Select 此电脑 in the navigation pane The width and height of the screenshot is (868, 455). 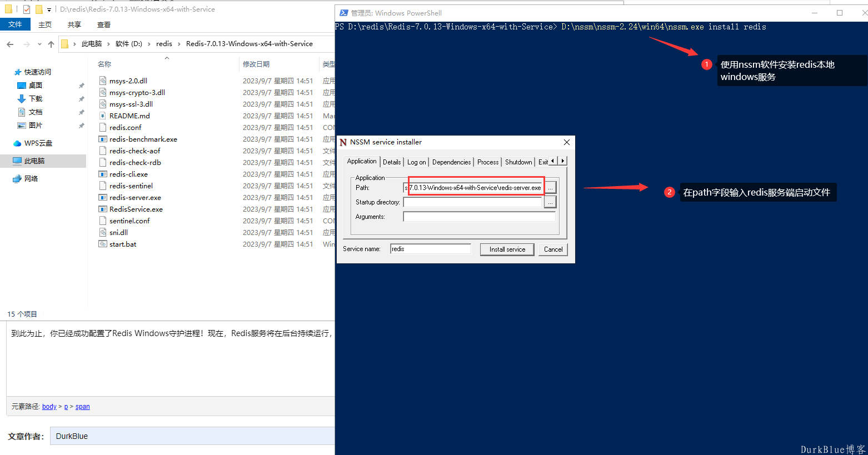[43, 161]
